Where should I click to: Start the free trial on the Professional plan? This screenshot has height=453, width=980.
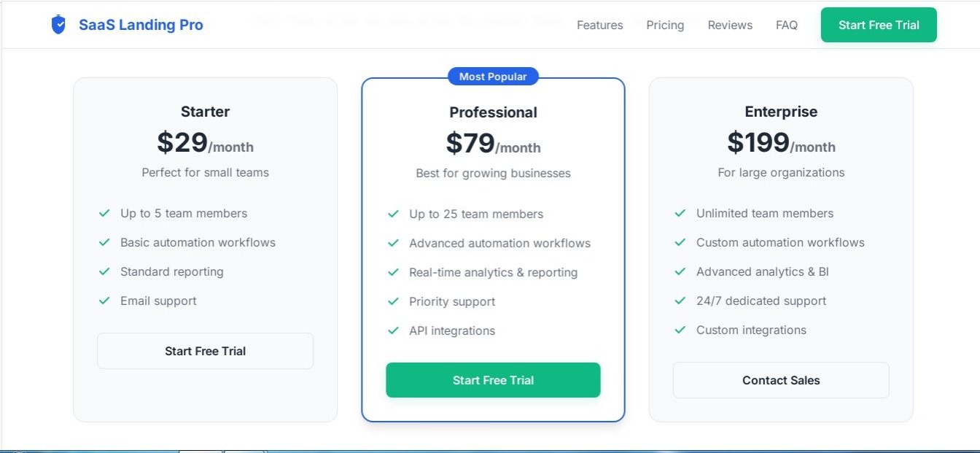point(493,380)
